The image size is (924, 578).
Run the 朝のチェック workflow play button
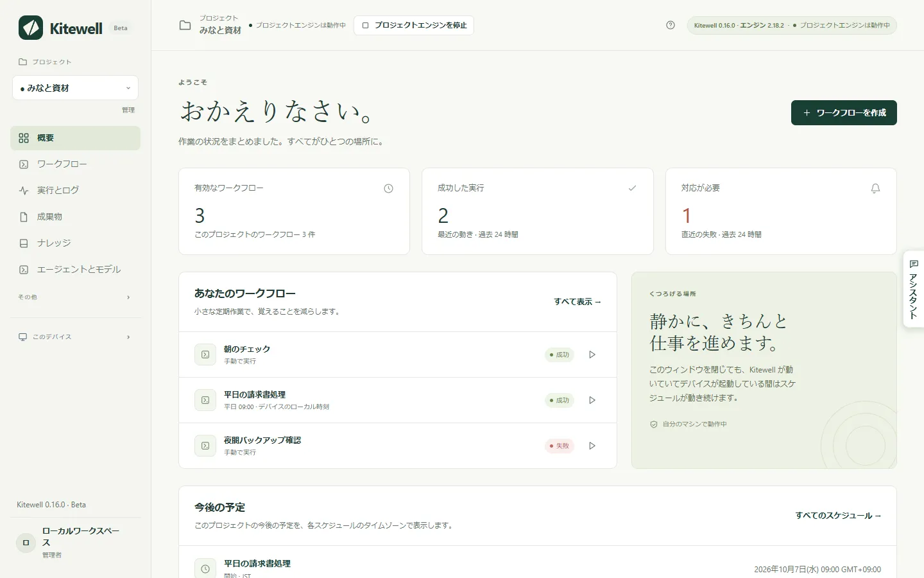click(592, 355)
